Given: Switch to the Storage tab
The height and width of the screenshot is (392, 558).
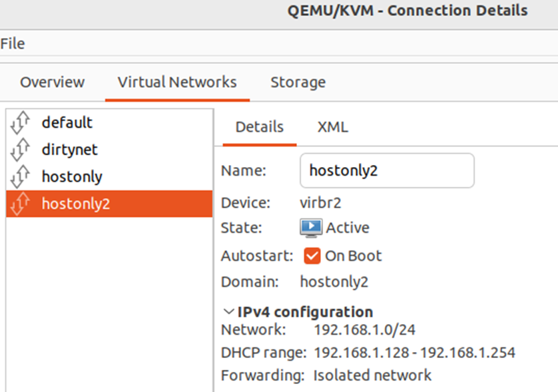Looking at the screenshot, I should (x=298, y=82).
